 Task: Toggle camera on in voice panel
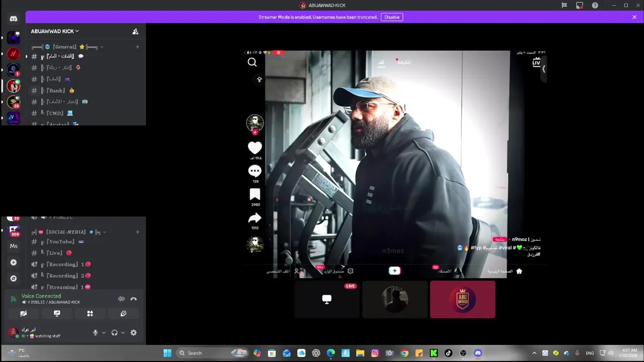pos(24,313)
